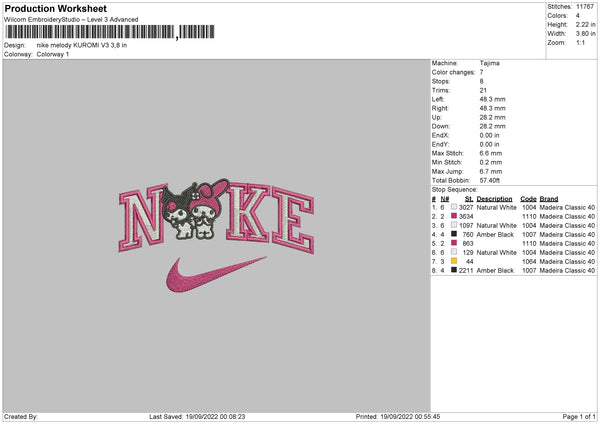Click Max Jump value '6.7 mm'
This screenshot has height=424, width=600.
491,171
